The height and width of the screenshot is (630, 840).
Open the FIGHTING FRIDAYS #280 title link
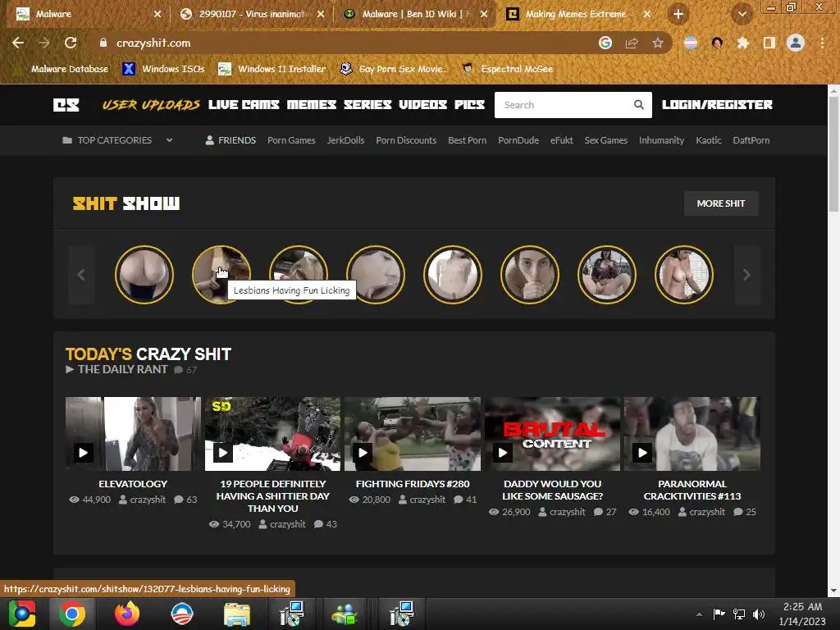click(413, 484)
